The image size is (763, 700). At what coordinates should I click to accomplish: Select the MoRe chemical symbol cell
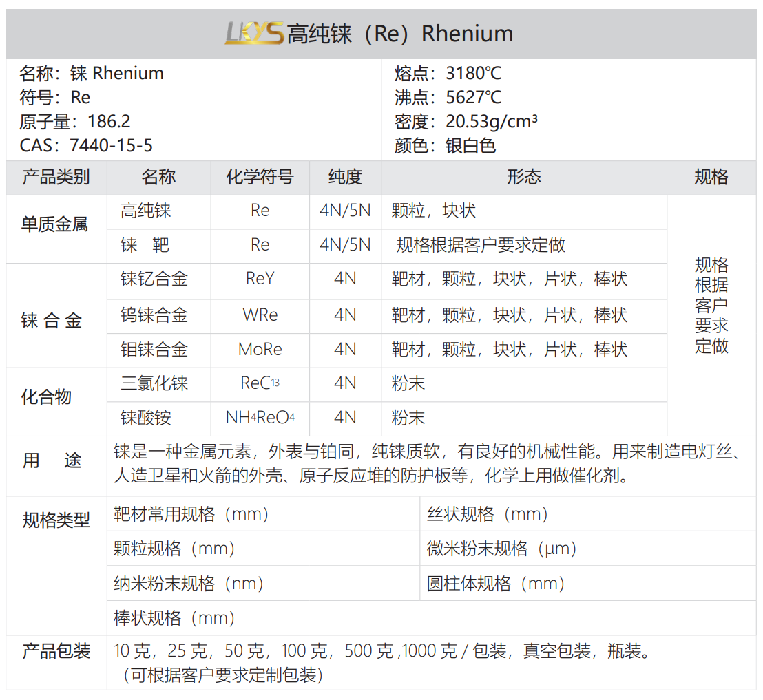(x=260, y=350)
